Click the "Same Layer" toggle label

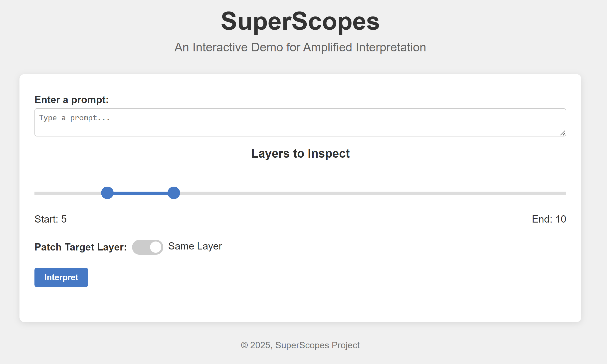point(195,246)
